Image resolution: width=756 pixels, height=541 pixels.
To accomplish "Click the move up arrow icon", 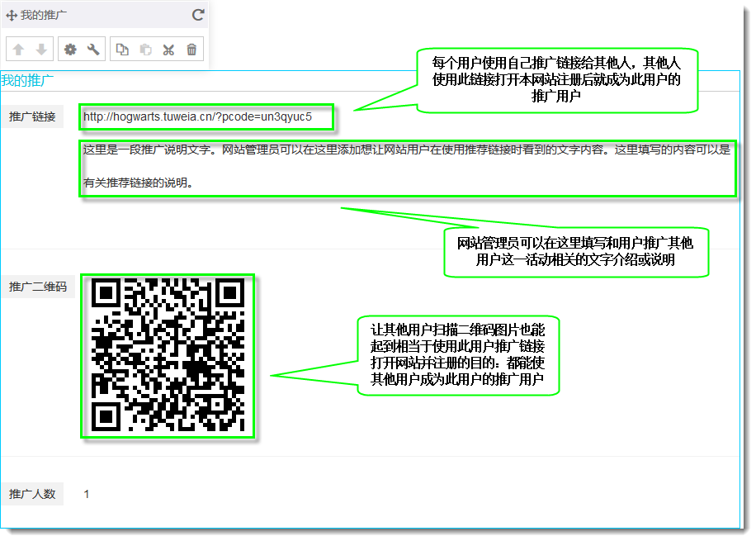I will 18,50.
